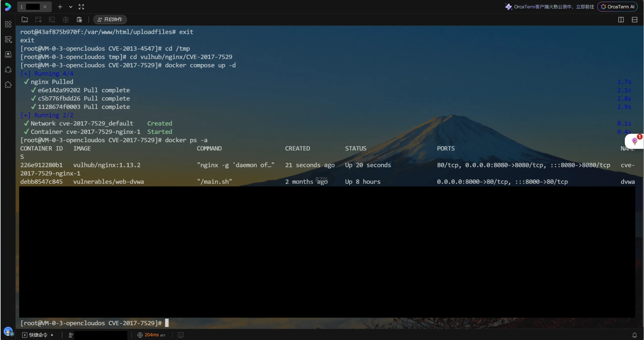Click the 'Running 2/2' progress line
The width and height of the screenshot is (644, 340).
(x=47, y=115)
